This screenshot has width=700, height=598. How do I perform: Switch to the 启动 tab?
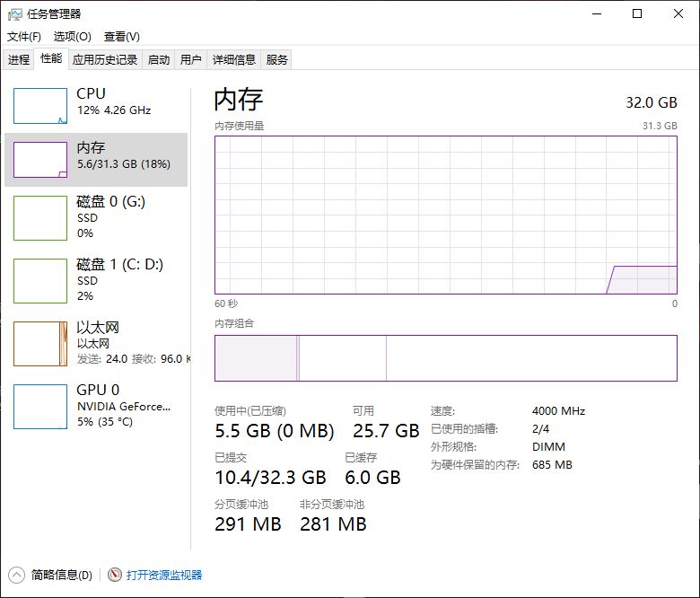pyautogui.click(x=159, y=60)
